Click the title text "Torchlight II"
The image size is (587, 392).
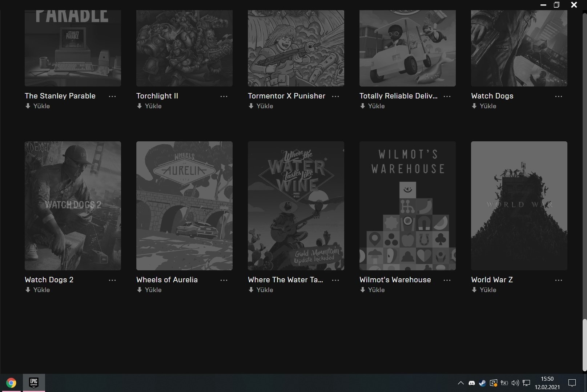pyautogui.click(x=157, y=96)
